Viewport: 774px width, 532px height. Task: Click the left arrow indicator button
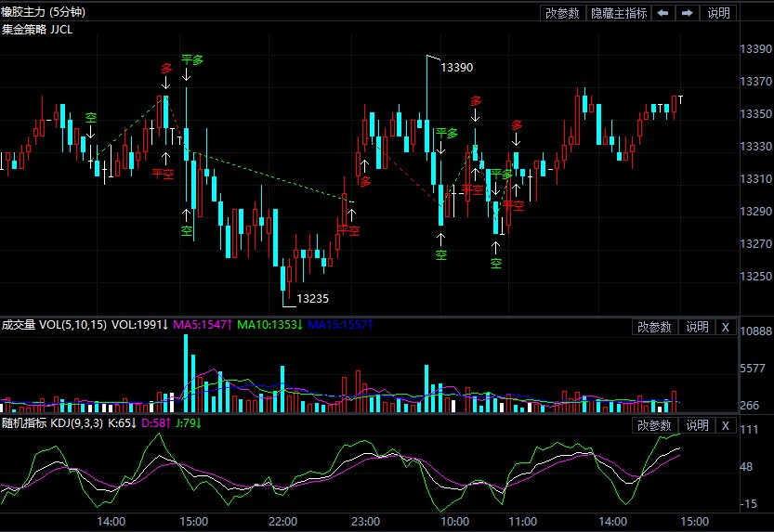pos(662,13)
